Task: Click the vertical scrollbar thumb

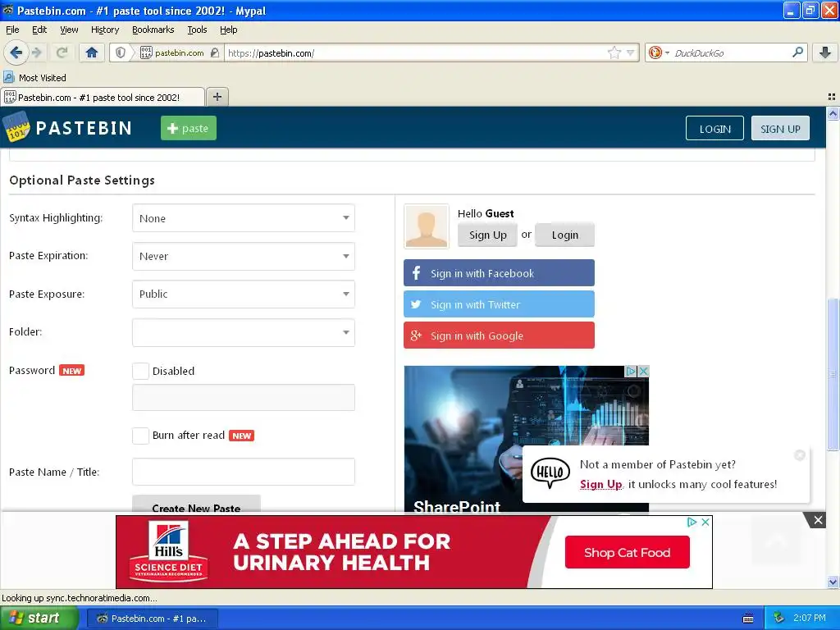Action: coord(833,374)
